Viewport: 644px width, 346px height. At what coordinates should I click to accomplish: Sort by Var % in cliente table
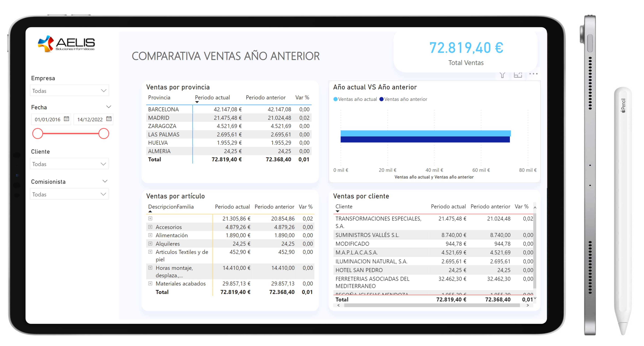(x=522, y=206)
